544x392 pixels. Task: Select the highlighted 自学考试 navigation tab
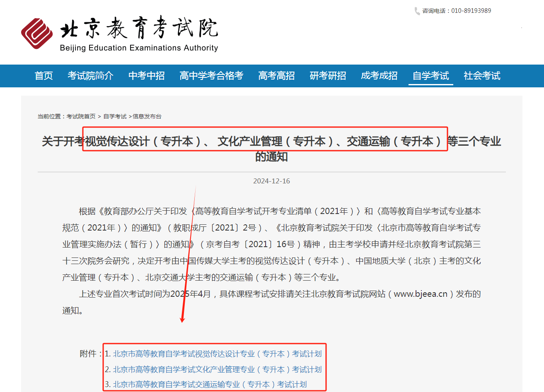(430, 76)
